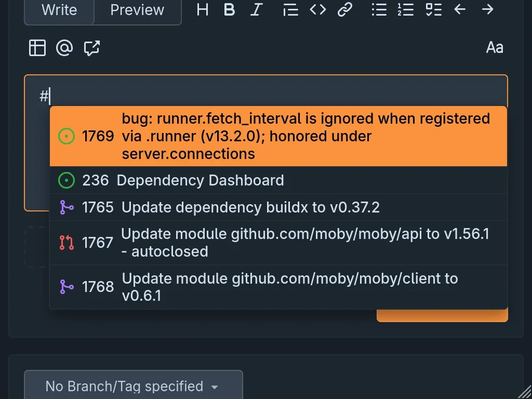Switch to the Write tab
This screenshot has width=532, height=399.
[x=59, y=10]
